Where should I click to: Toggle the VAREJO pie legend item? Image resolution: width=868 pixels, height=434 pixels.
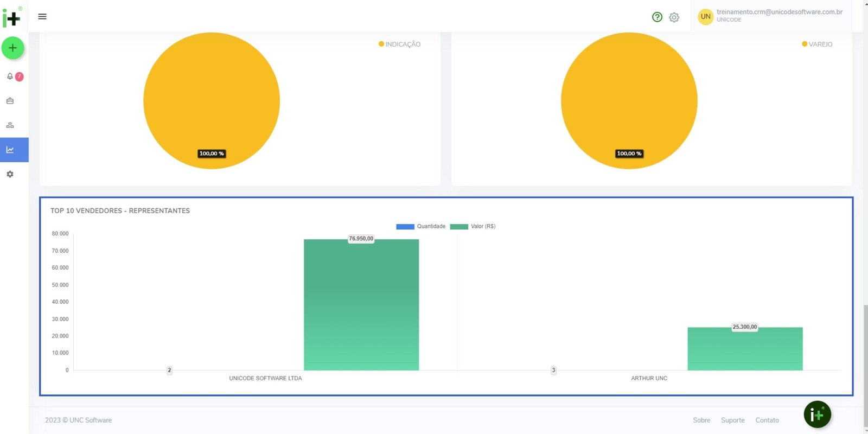pyautogui.click(x=817, y=44)
